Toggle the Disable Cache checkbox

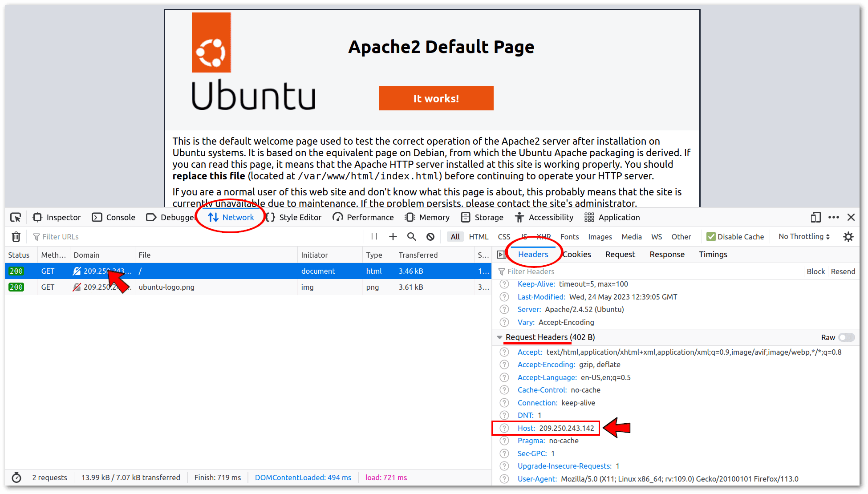coord(711,237)
